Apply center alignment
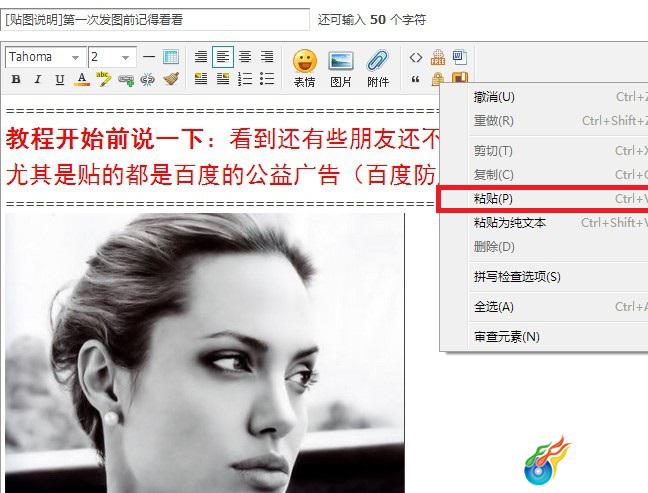The height and width of the screenshot is (493, 648). tap(245, 57)
